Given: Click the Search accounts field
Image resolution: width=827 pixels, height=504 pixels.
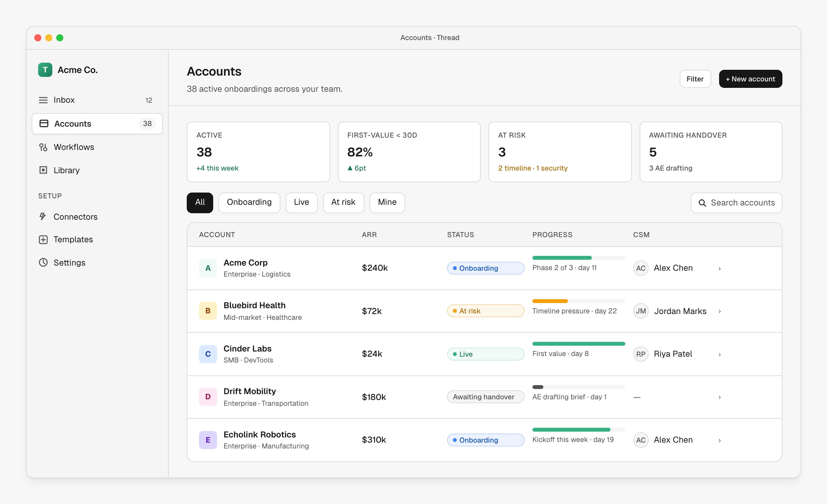Looking at the screenshot, I should point(736,203).
